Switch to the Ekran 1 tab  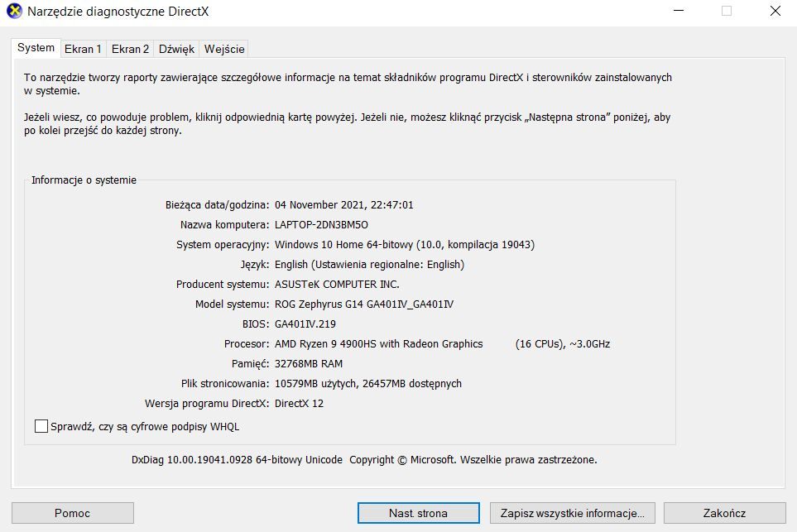point(83,49)
